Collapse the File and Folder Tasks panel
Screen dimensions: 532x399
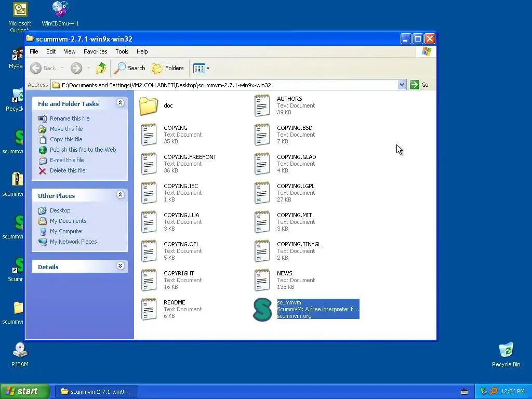coord(121,103)
